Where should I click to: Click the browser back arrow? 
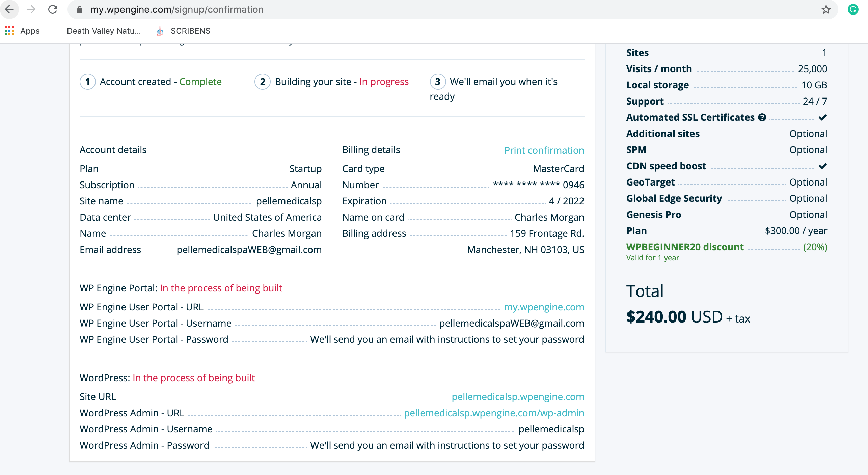click(9, 9)
